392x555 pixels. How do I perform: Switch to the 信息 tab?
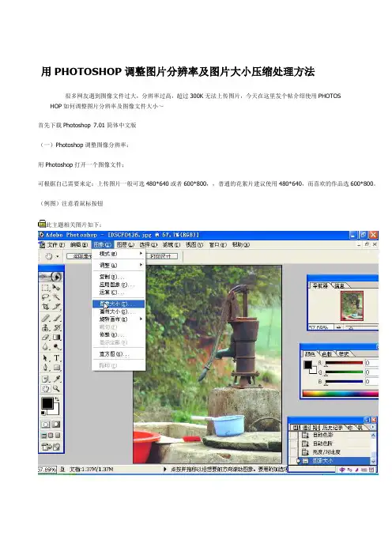[x=340, y=285]
